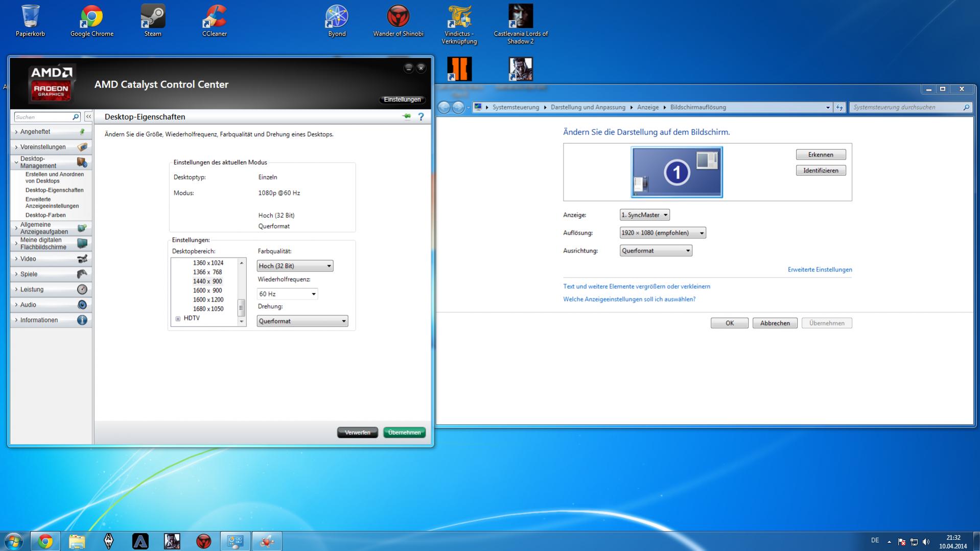980x551 pixels.
Task: Open Windows Explorer from the taskbar
Action: pos(77,541)
